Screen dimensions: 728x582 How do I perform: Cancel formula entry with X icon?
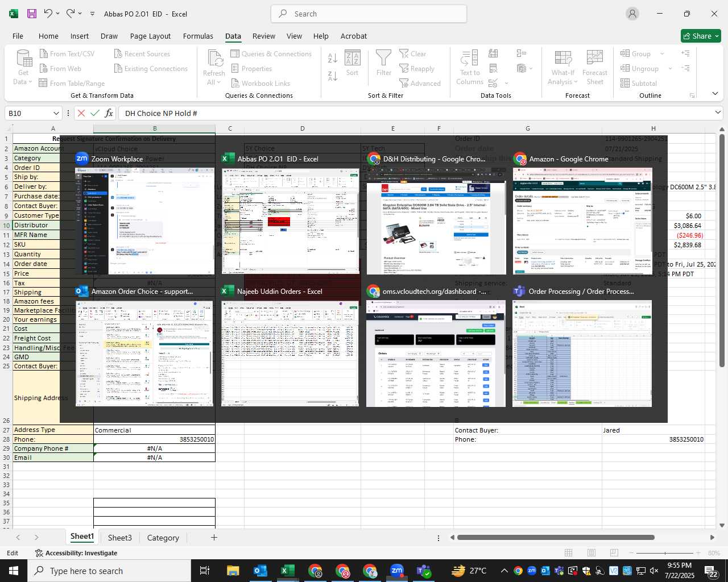tap(81, 113)
